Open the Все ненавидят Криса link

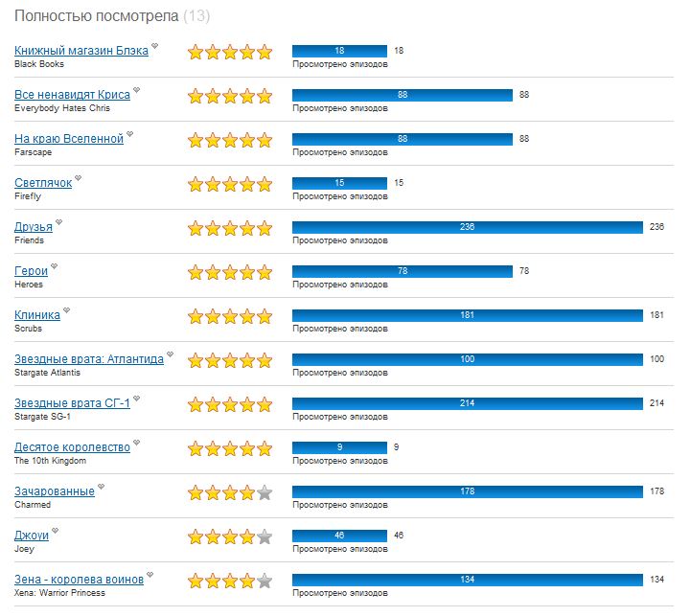point(72,95)
